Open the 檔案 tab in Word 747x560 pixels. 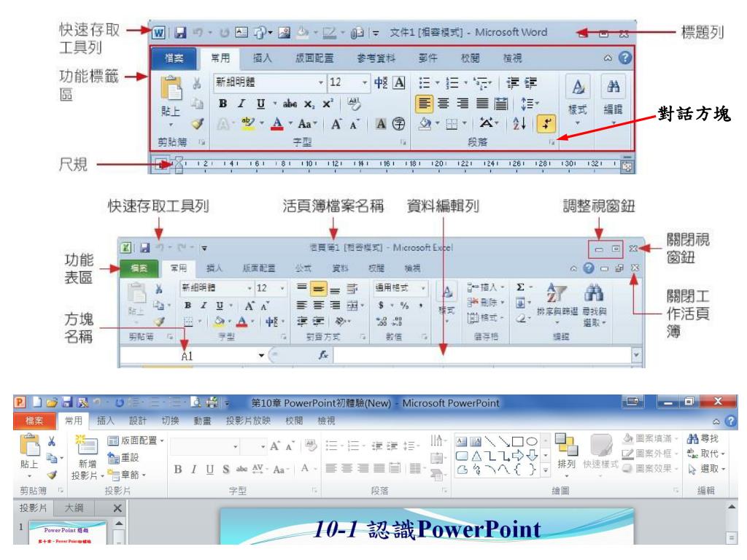click(174, 58)
